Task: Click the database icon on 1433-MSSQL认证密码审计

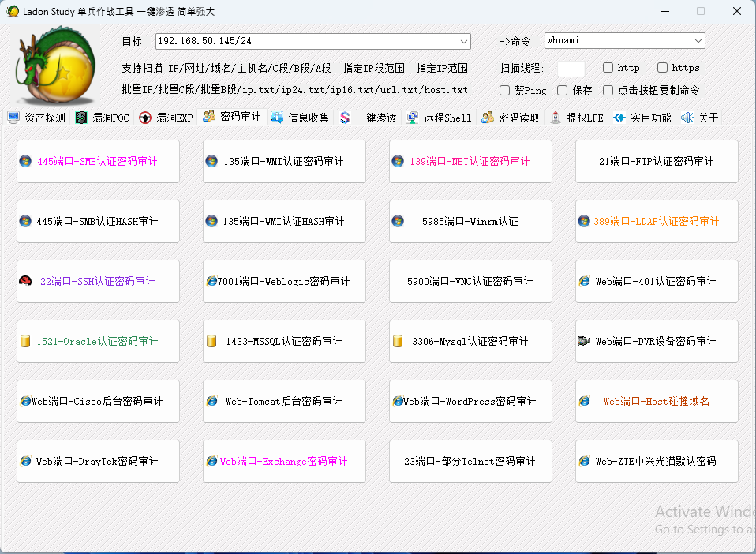Action: [x=211, y=341]
